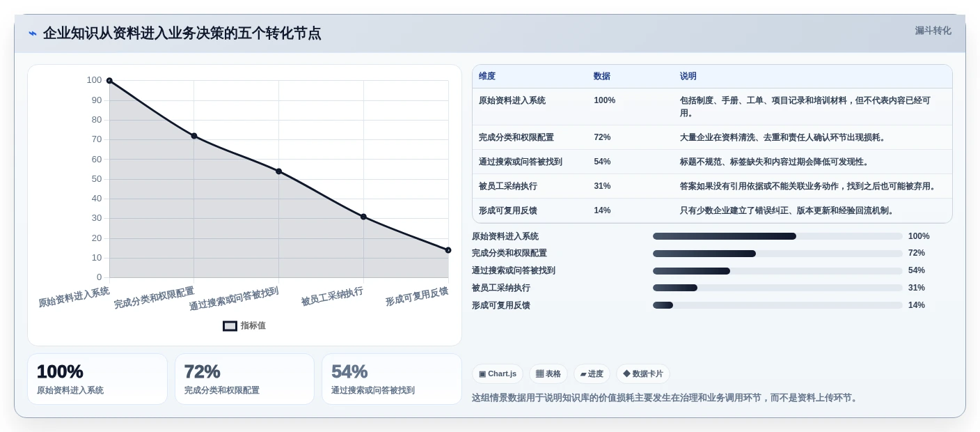Viewport: 980px width, 432px height.
Task: Click x-axis label 被员工采纳执行
Action: coord(332,296)
